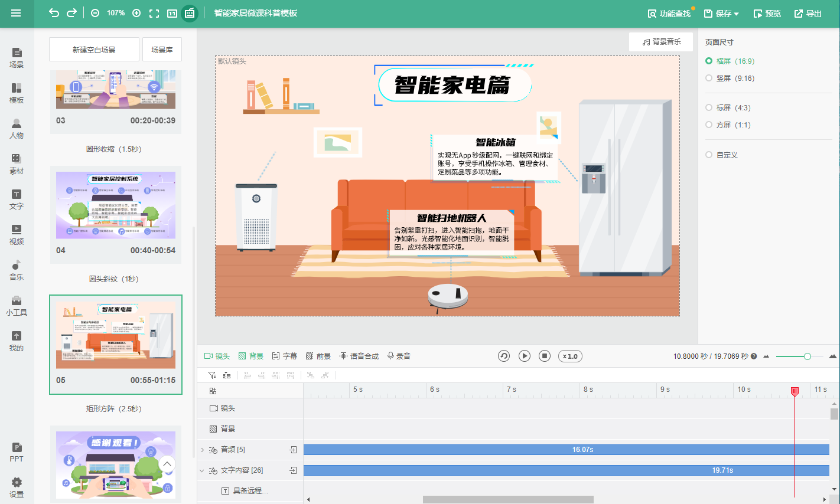
Task: Change the x1.0 playback speed
Action: point(571,356)
